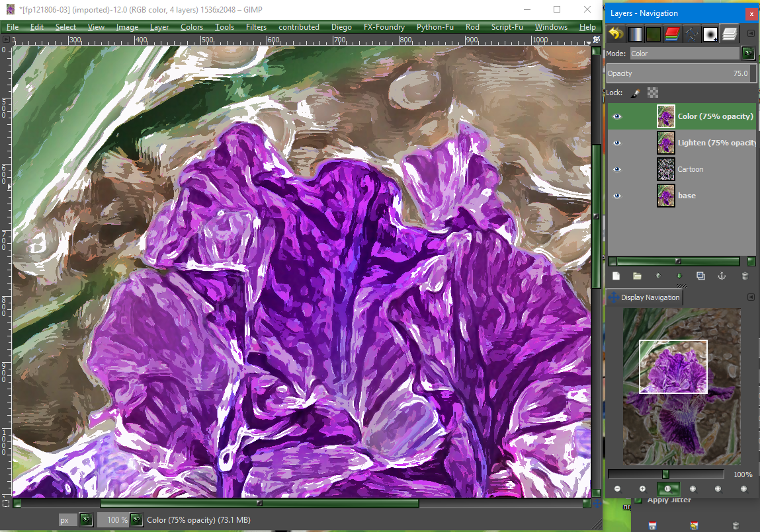
Task: Open the Filters menu
Action: [256, 27]
